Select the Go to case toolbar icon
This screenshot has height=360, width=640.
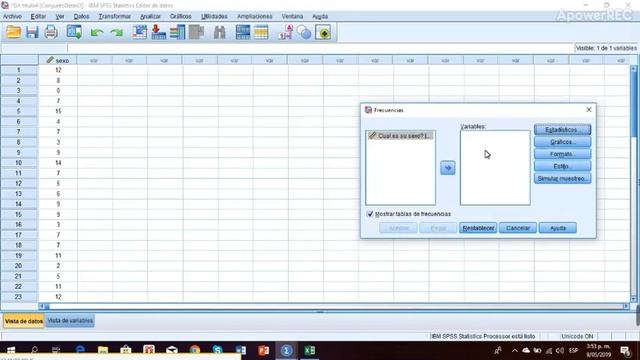[139, 32]
